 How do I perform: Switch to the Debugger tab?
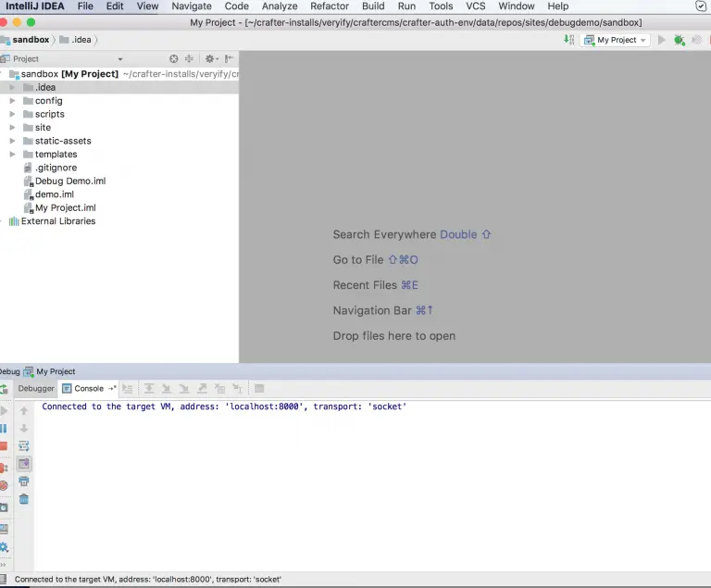point(37,389)
